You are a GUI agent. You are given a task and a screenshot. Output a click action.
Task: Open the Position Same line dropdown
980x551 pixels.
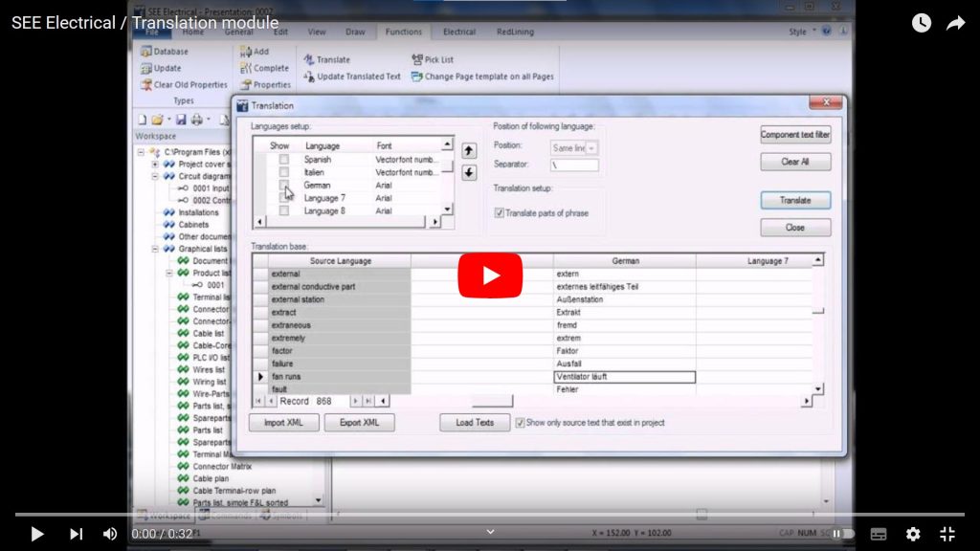[x=591, y=147]
